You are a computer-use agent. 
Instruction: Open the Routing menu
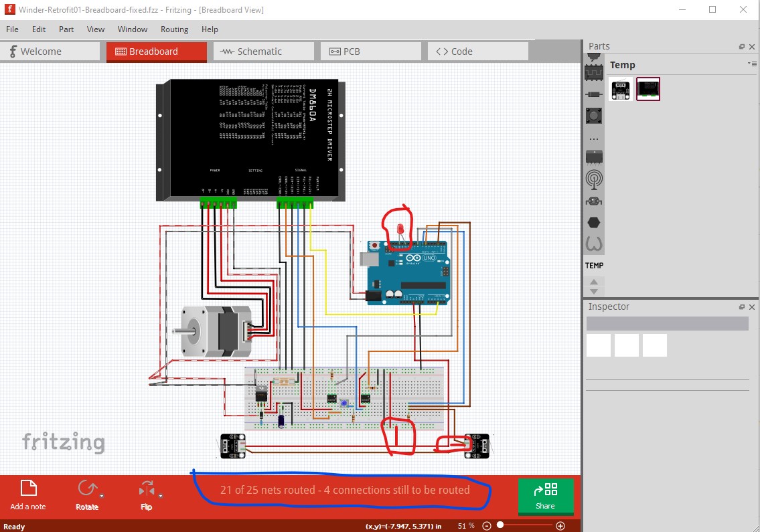point(175,29)
